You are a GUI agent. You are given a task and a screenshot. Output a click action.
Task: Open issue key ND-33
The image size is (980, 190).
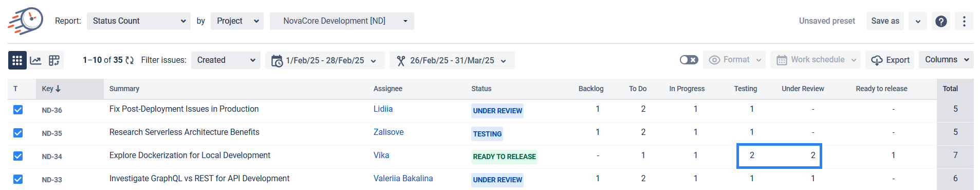pyautogui.click(x=52, y=180)
